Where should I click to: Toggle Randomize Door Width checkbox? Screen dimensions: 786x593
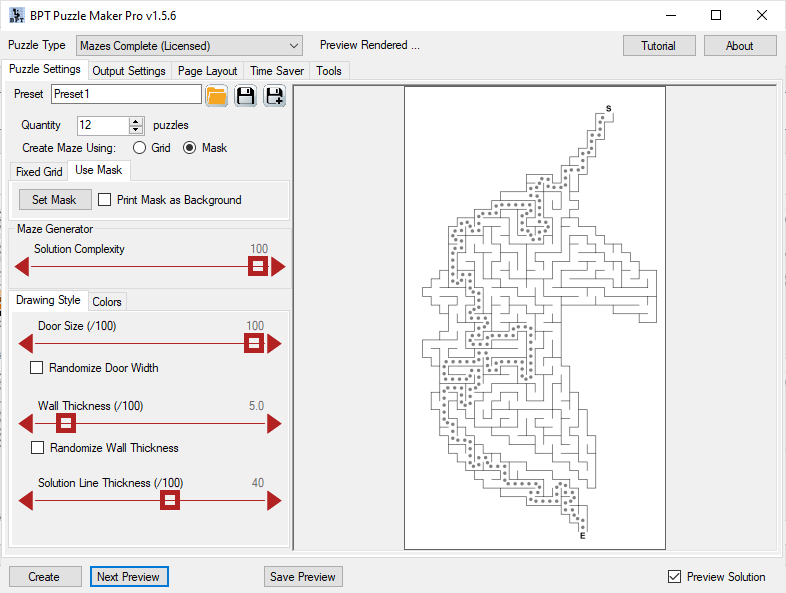click(x=37, y=367)
